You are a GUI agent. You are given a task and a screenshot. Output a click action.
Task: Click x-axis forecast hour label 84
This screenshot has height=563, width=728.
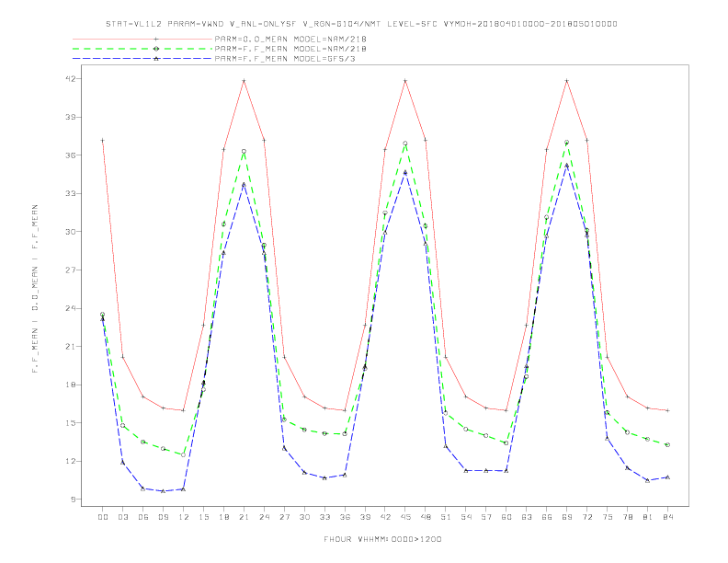(x=667, y=517)
